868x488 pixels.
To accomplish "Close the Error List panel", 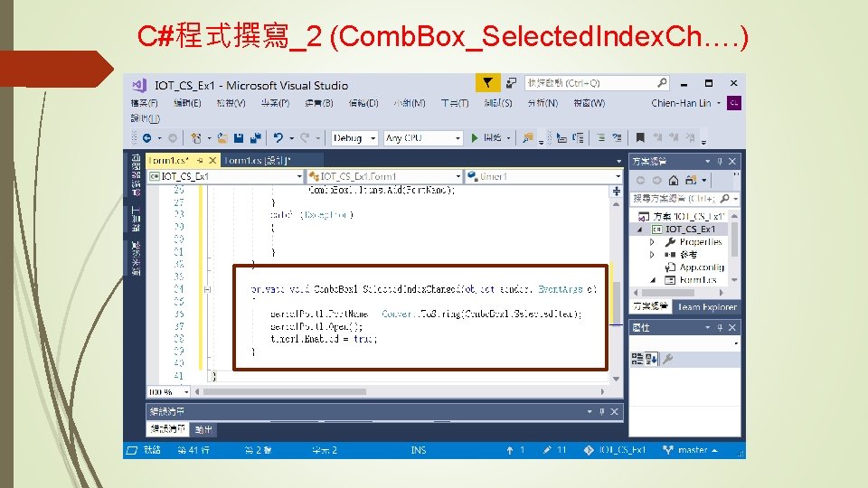I will [x=615, y=412].
